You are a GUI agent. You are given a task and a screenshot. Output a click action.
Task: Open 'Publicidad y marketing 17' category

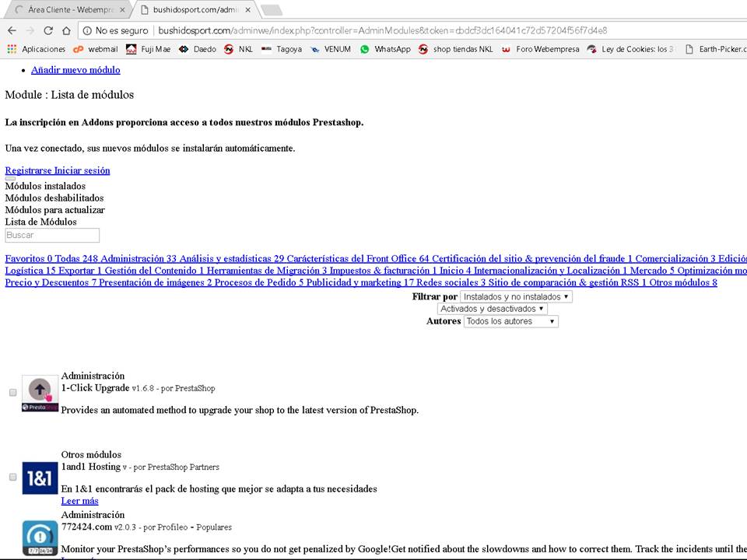tap(360, 282)
